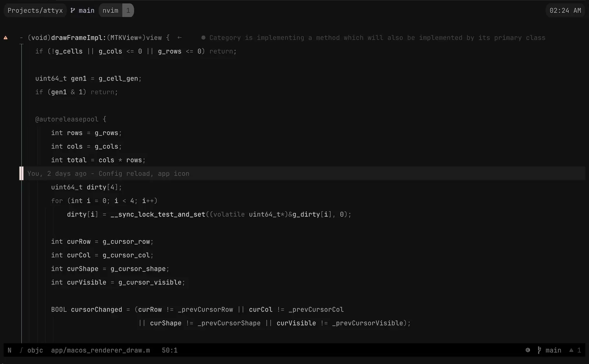Click the circular LSP icon in status bar
589x364 pixels.
(x=528, y=350)
